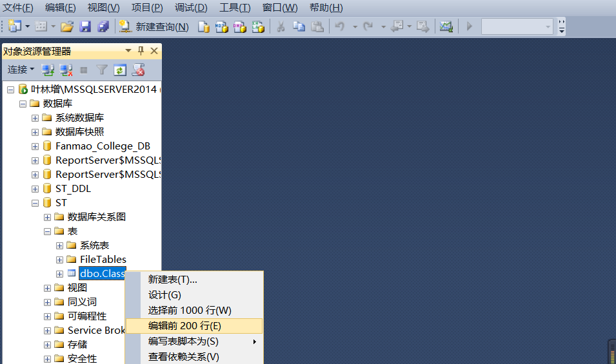The width and height of the screenshot is (616, 364).
Task: Click the XMLA query icon
Action: pos(258,26)
